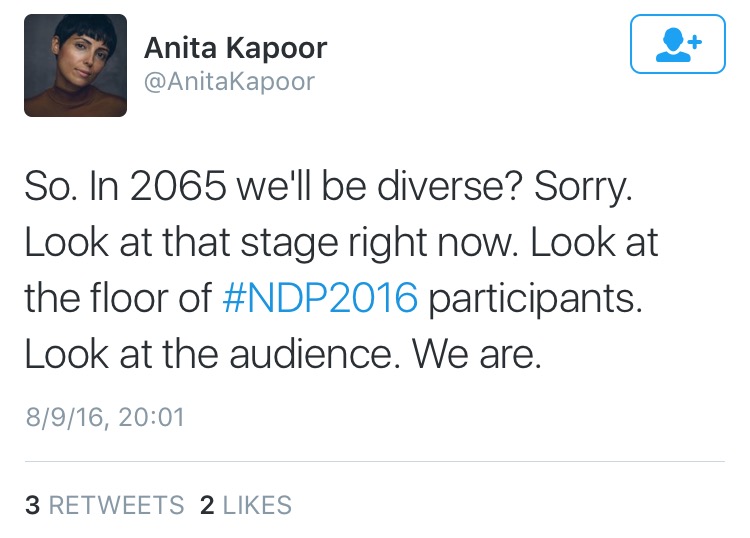This screenshot has width=750, height=538.
Task: View the 2 LIKES list
Action: [246, 505]
